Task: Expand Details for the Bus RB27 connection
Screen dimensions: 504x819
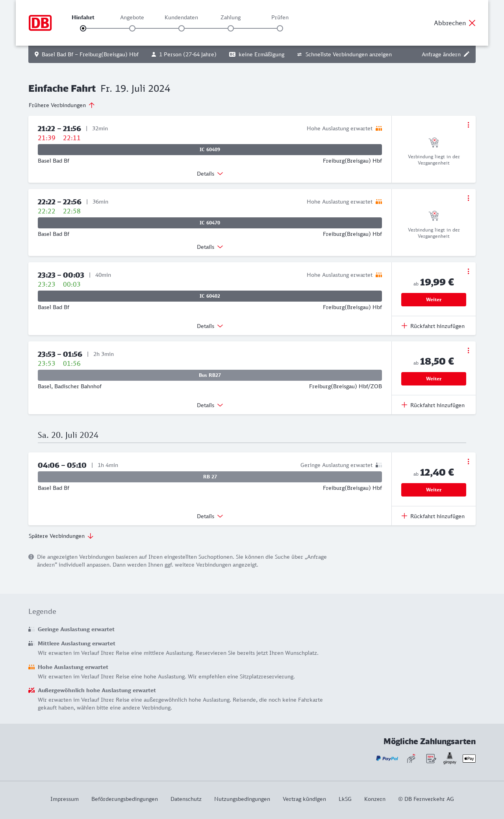Action: coord(210,405)
